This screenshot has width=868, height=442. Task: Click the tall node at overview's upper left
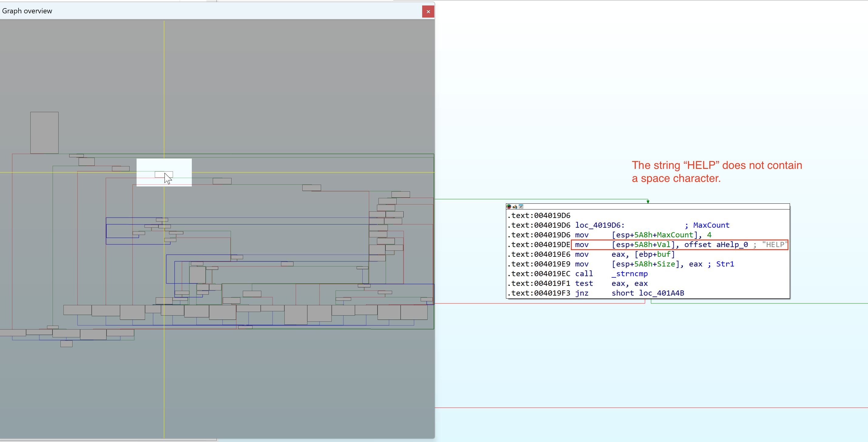click(x=44, y=133)
